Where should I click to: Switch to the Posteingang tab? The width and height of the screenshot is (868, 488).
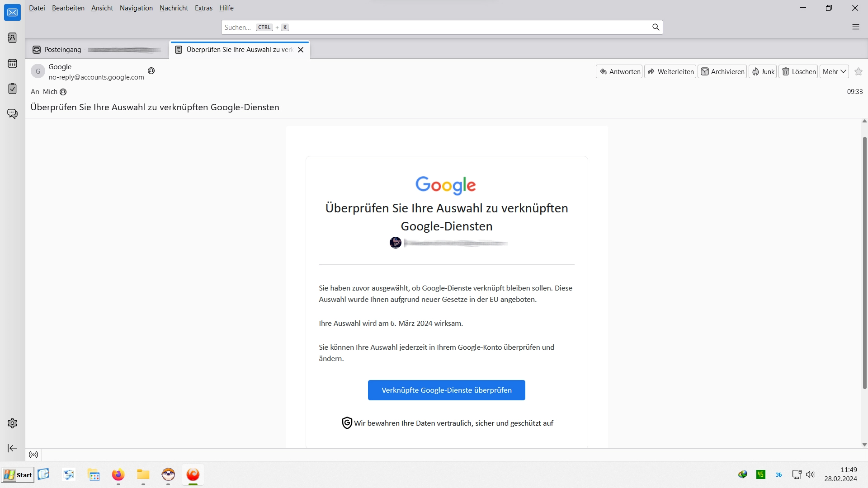coord(97,50)
